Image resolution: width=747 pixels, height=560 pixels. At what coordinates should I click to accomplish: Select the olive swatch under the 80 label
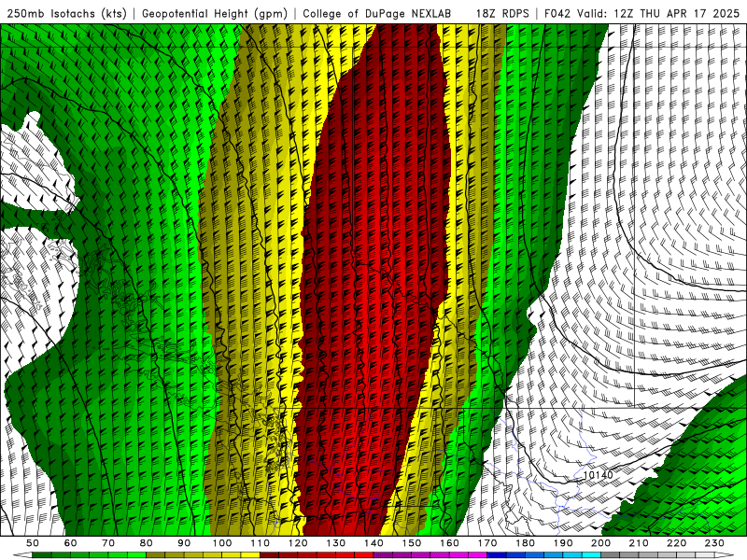[x=155, y=555]
